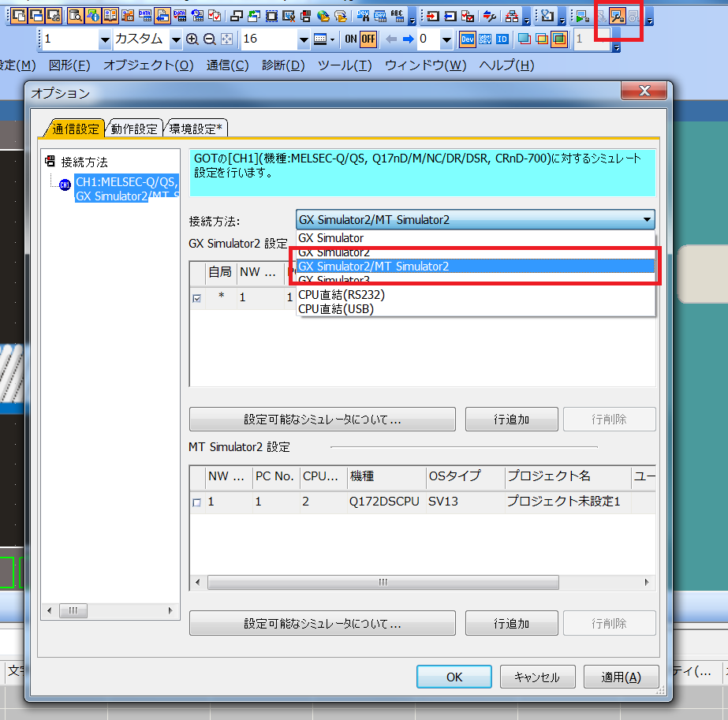Click the write to GOT red arrow icon
The image size is (728, 720).
pyautogui.click(x=432, y=17)
